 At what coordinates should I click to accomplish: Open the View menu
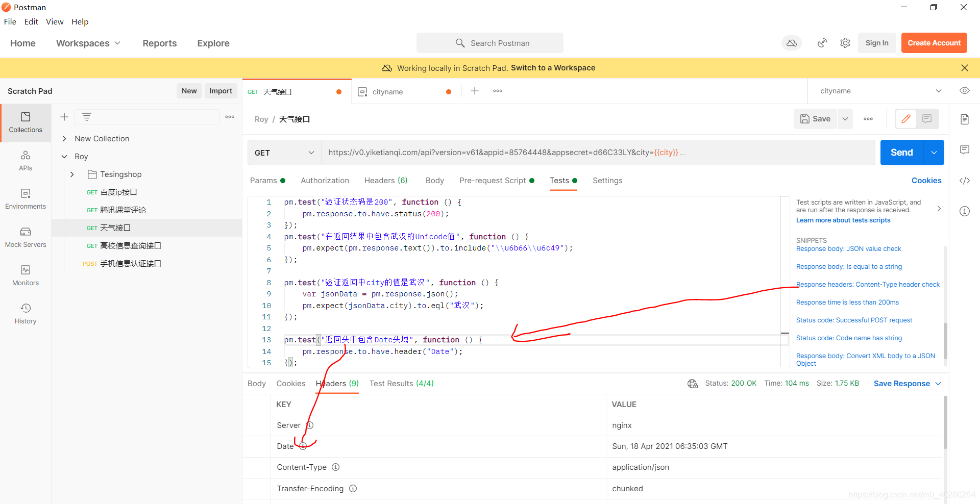click(55, 21)
